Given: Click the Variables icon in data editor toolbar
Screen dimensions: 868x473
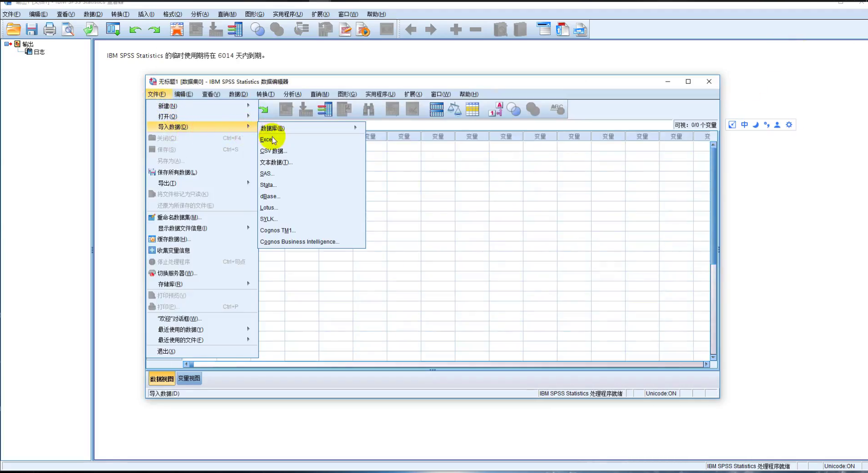Looking at the screenshot, I should pyautogui.click(x=325, y=109).
